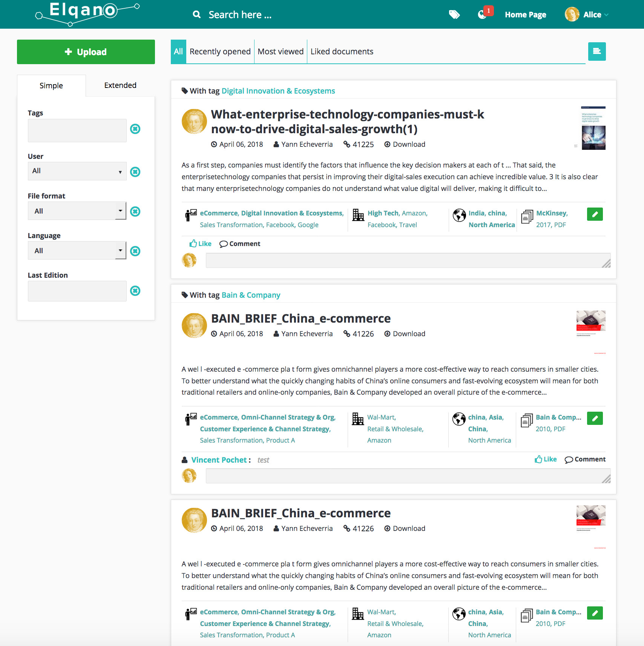Click Alice's avatar in the header
This screenshot has width=644, height=646.
(572, 15)
